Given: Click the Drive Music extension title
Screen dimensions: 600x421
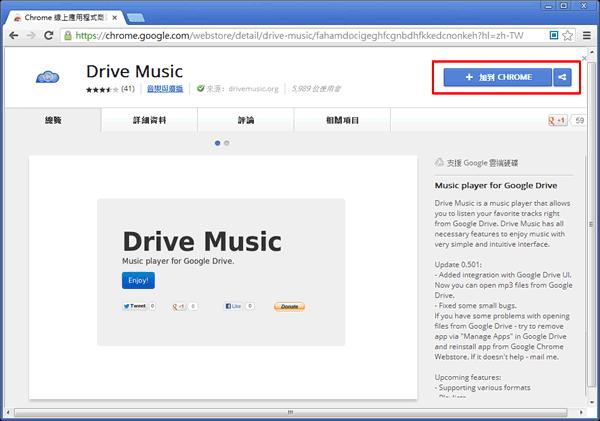Looking at the screenshot, I should [x=134, y=72].
